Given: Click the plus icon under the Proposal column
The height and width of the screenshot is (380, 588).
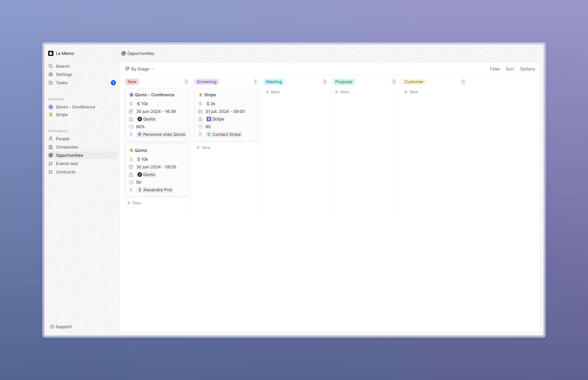Looking at the screenshot, I should point(337,92).
